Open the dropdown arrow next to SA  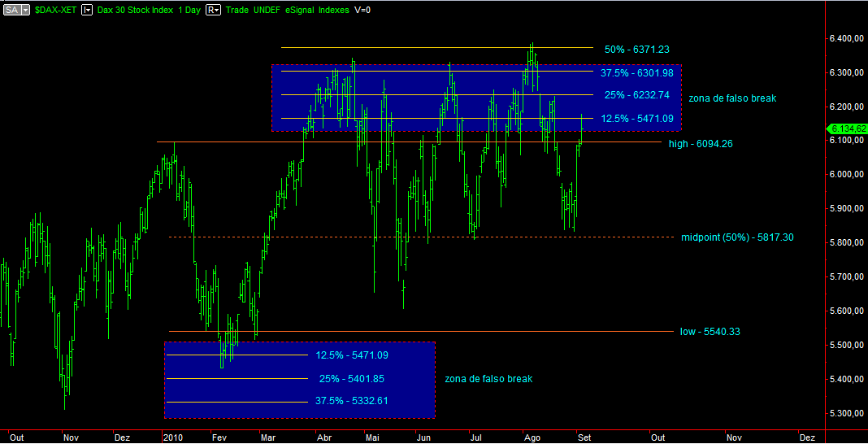[x=25, y=10]
